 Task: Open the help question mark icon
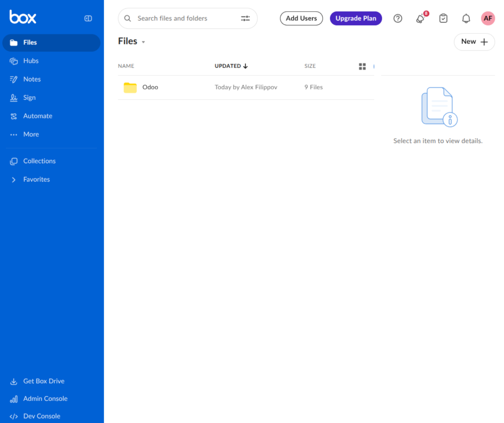pyautogui.click(x=397, y=19)
